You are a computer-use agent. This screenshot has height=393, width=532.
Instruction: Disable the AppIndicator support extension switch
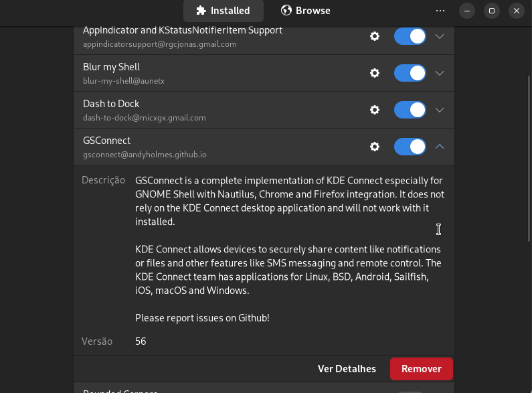tap(410, 36)
